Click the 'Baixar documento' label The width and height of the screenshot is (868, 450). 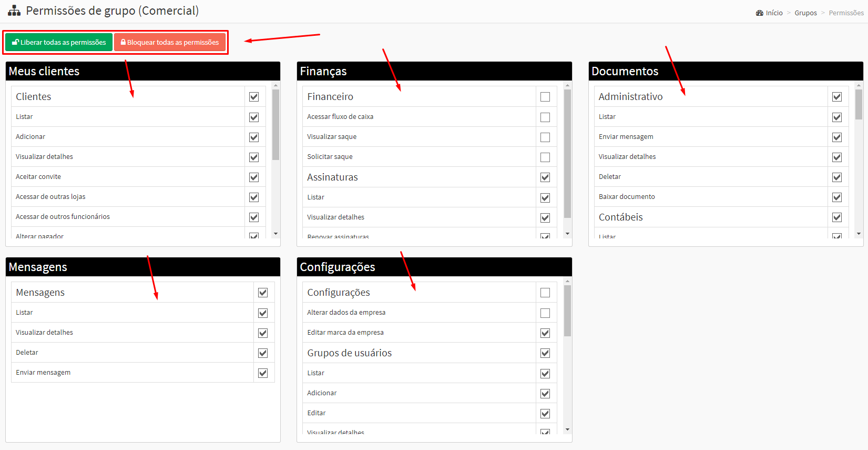627,197
